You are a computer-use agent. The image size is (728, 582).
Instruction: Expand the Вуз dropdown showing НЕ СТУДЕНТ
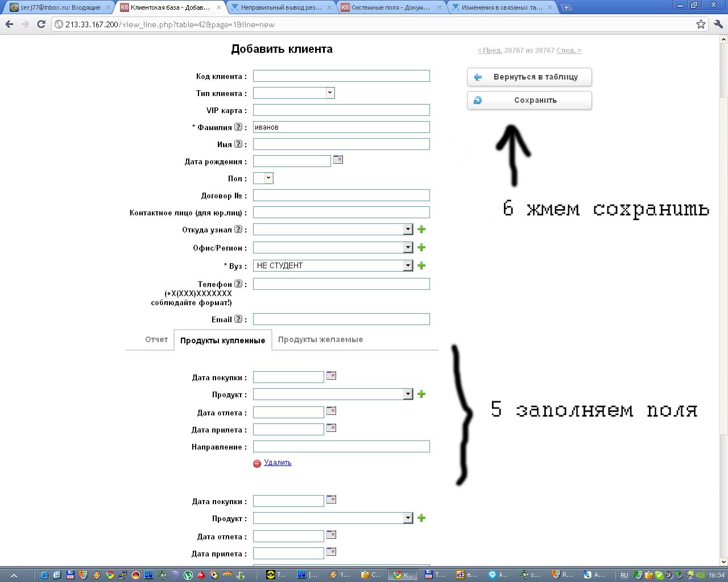click(407, 265)
